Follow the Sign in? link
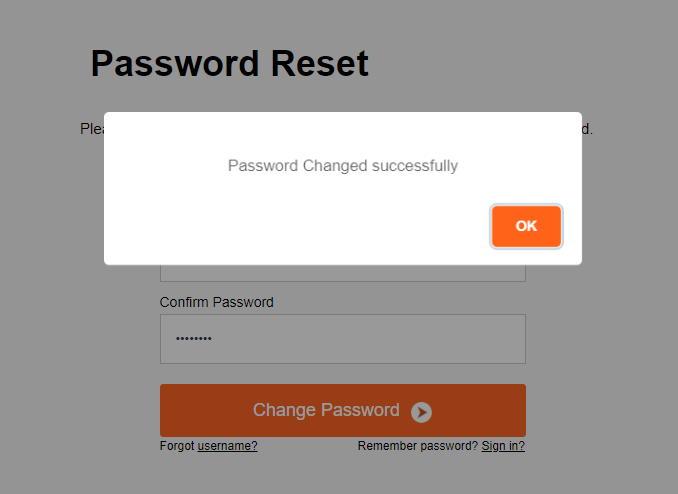This screenshot has width=678, height=494. (x=503, y=446)
